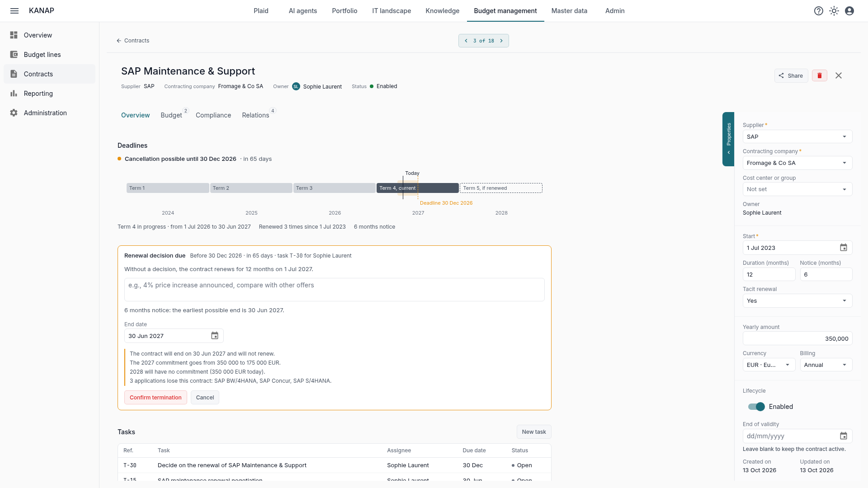Switch to the Compliance tab
This screenshot has height=488, width=868.
point(213,115)
